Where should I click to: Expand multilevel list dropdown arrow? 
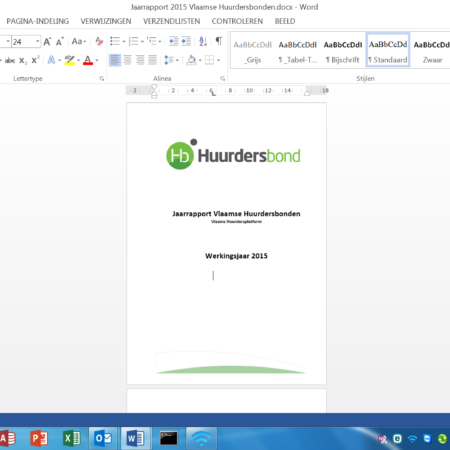[160, 42]
